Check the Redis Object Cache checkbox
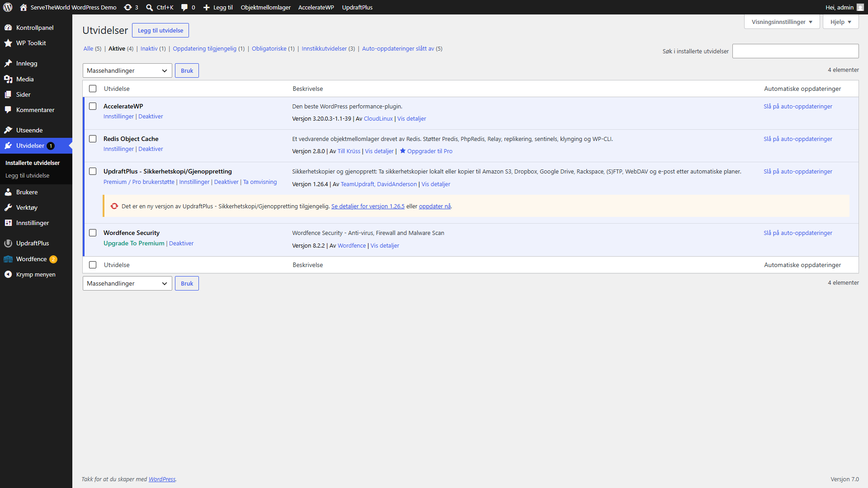This screenshot has width=868, height=488. click(93, 139)
